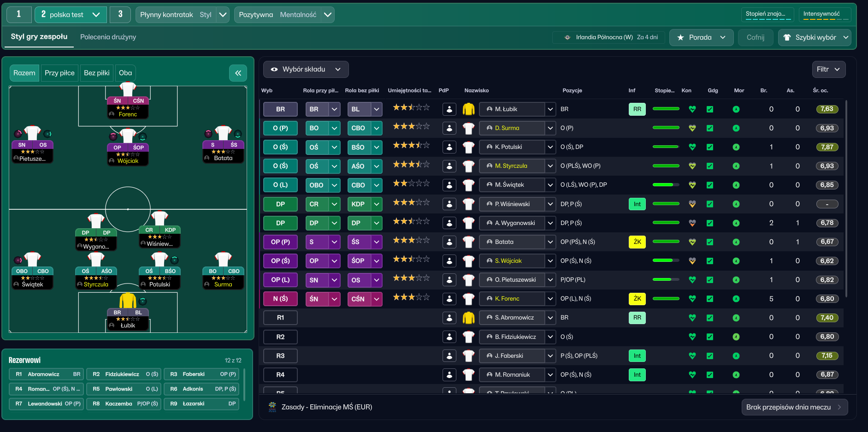Click the familiarity bar for S. Wójciak
This screenshot has height=432, width=868.
coord(666,260)
